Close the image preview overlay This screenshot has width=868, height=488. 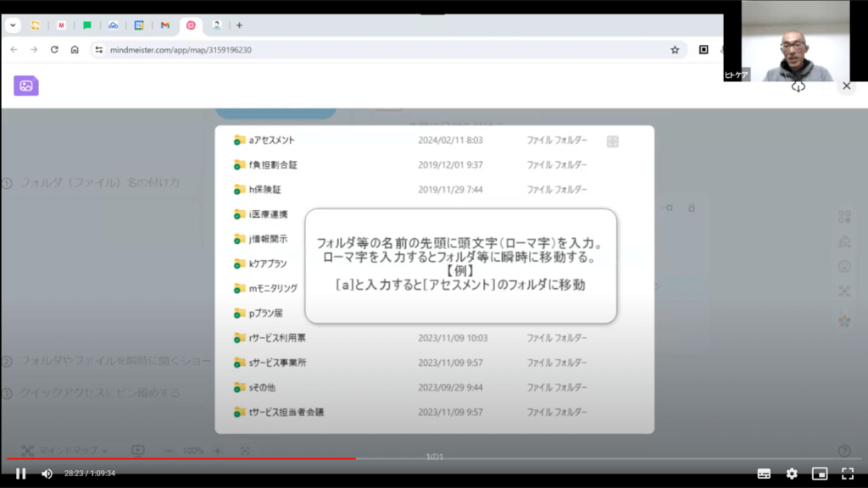[846, 86]
